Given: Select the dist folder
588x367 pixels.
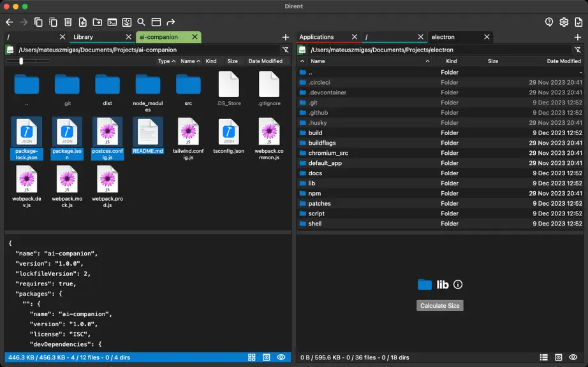Looking at the screenshot, I should [107, 90].
